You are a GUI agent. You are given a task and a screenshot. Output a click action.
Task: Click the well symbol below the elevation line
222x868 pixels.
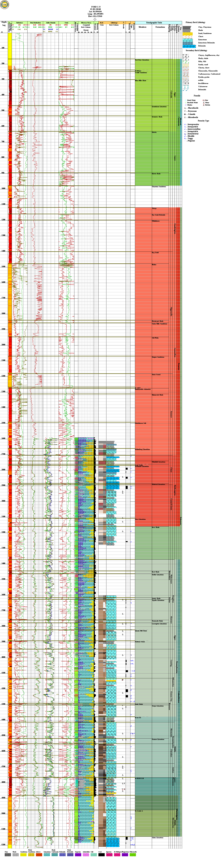click(95, 19)
